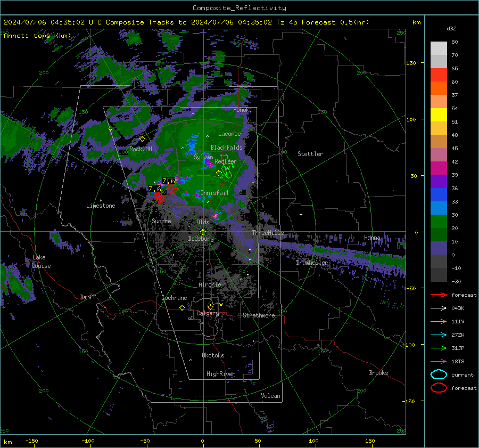The image size is (479, 448).
Task: Click the Didsbury map label
Action: point(201,239)
